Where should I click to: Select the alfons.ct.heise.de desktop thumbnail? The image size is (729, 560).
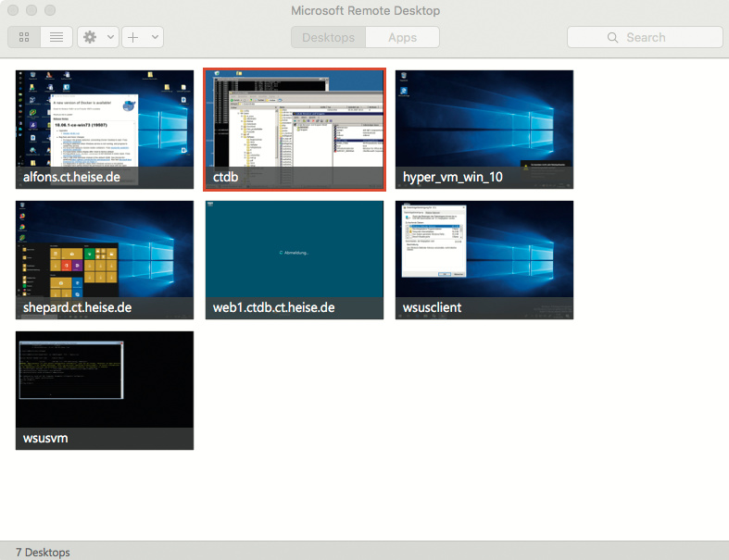tap(105, 129)
